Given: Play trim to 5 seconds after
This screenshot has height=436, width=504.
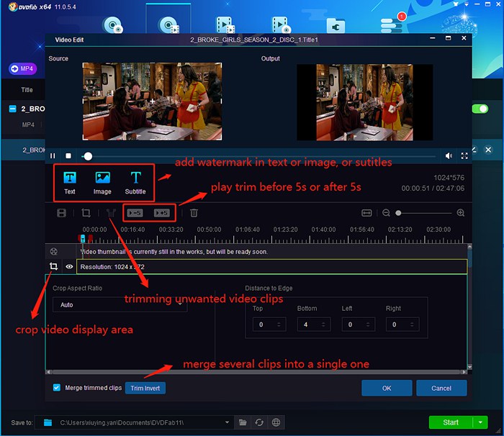Looking at the screenshot, I should (162, 213).
